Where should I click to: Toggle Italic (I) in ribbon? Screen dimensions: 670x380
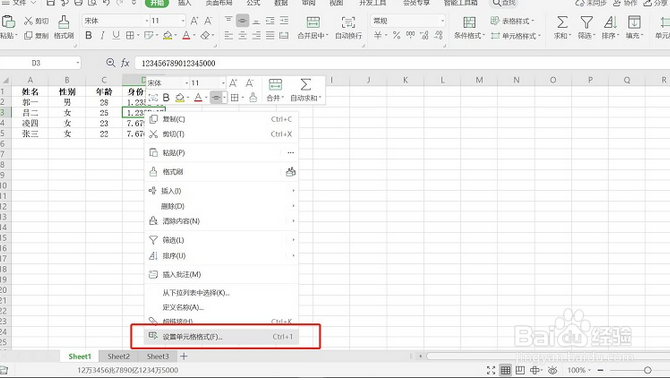[102, 35]
